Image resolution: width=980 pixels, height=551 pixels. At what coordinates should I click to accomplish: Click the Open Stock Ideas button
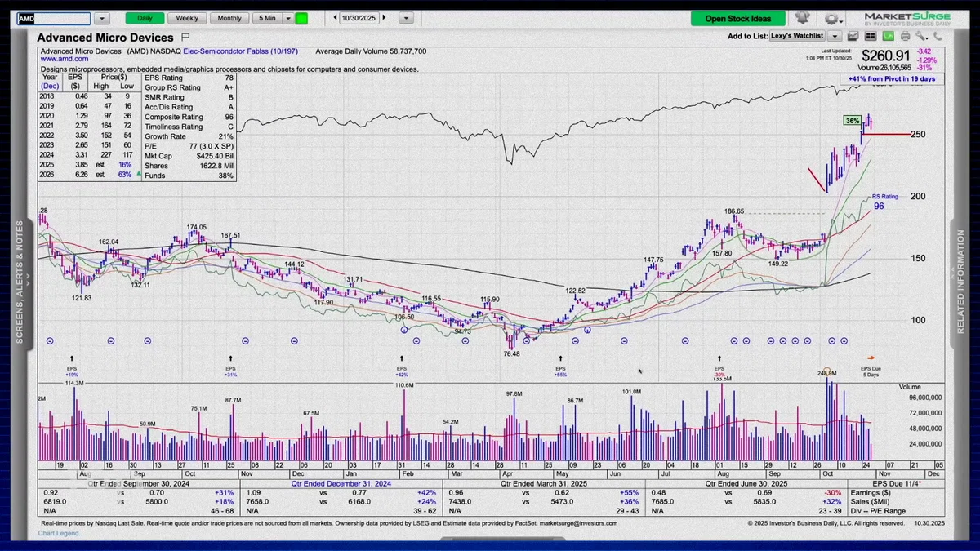pyautogui.click(x=737, y=18)
